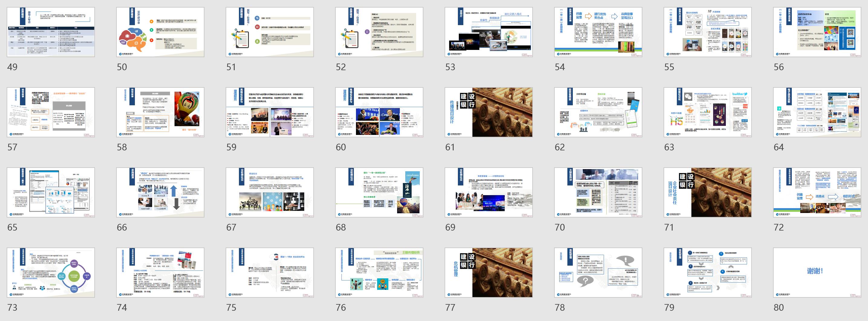
Task: Click the slide number label 72
Action: (x=779, y=228)
